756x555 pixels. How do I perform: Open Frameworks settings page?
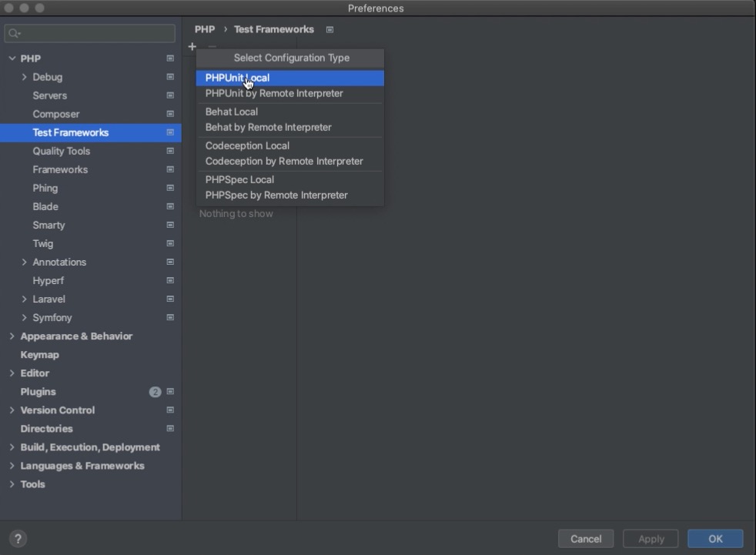pyautogui.click(x=91, y=169)
